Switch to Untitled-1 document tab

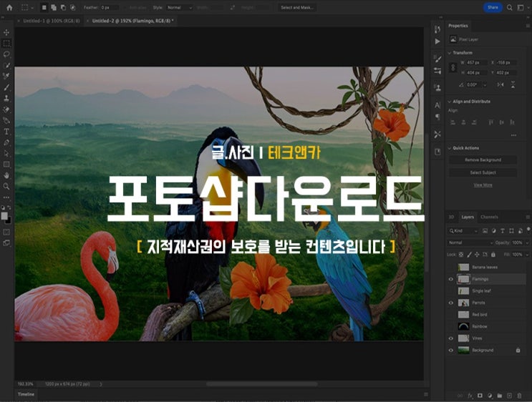51,21
